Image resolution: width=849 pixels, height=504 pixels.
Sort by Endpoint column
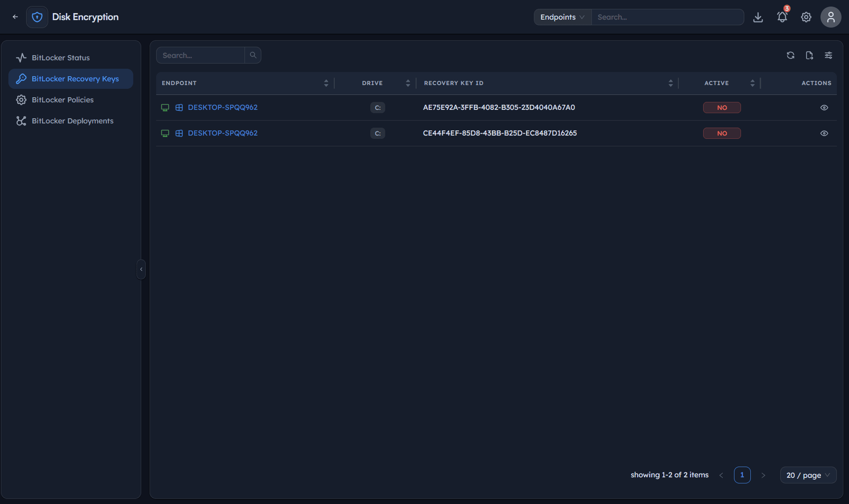click(x=326, y=83)
